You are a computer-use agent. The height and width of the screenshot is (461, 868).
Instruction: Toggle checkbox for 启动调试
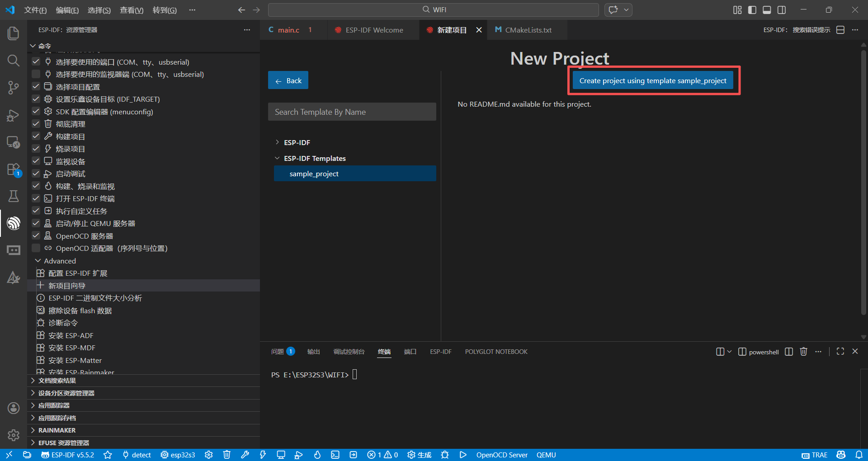coord(36,173)
